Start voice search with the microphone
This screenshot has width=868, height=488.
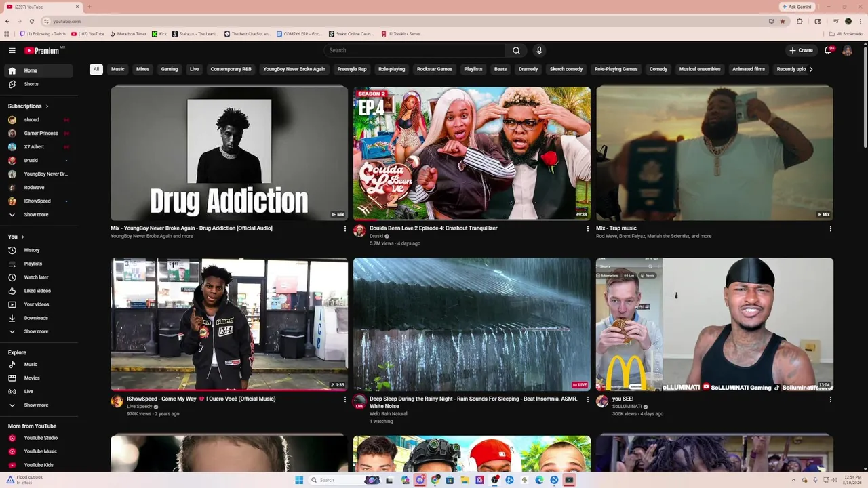point(539,50)
